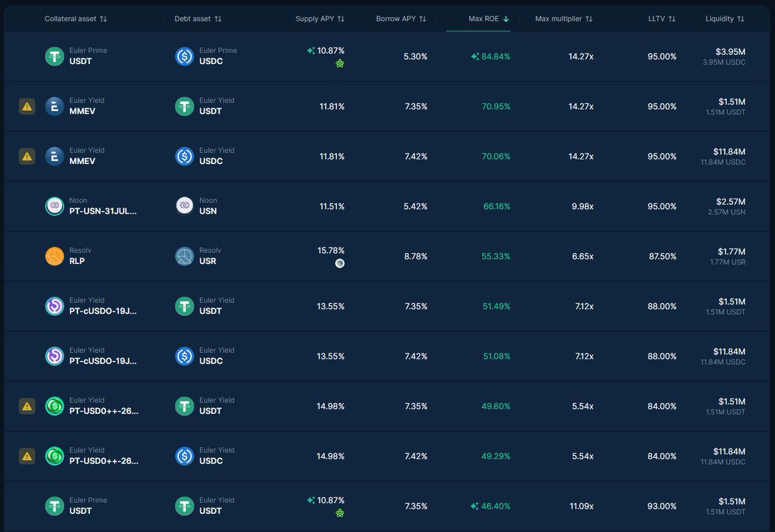The image size is (775, 532).
Task: Sort by Collateral asset column arrows
Action: tap(103, 19)
